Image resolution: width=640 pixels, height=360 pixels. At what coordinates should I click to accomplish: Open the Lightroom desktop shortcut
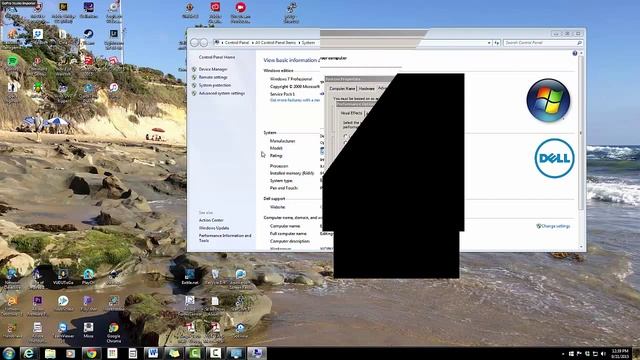pos(114,36)
